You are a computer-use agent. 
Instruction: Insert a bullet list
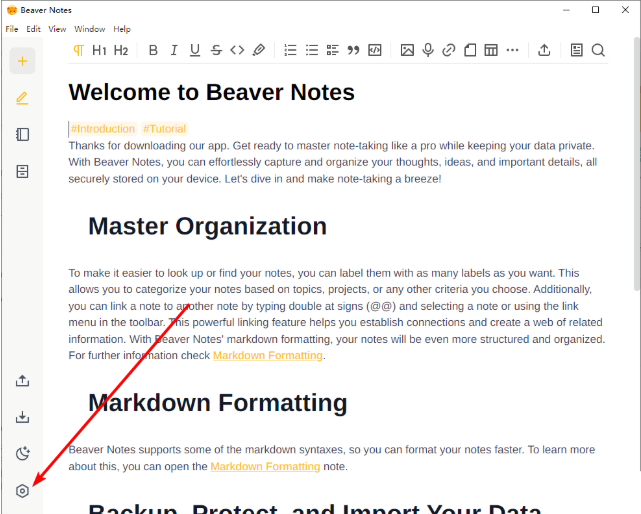click(312, 50)
